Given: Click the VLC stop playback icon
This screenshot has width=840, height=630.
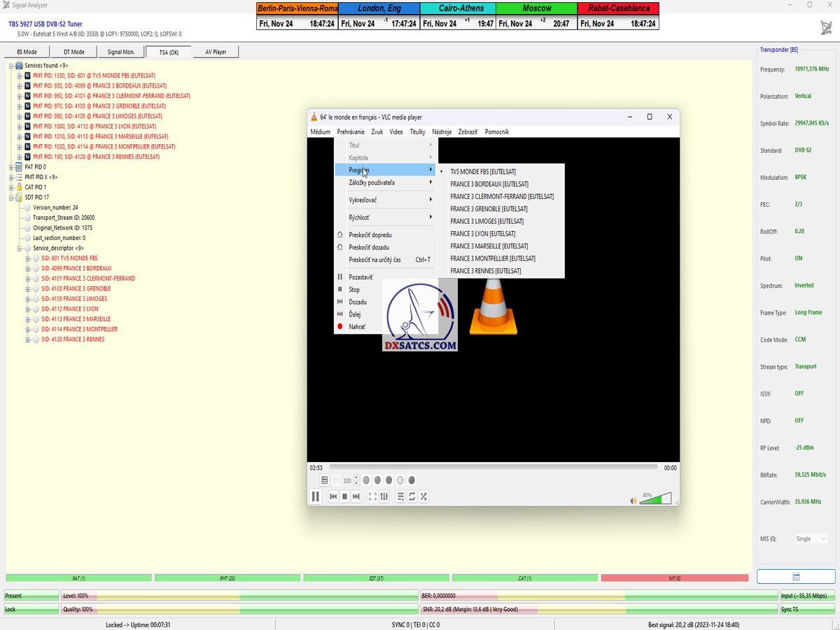Looking at the screenshot, I should (344, 496).
